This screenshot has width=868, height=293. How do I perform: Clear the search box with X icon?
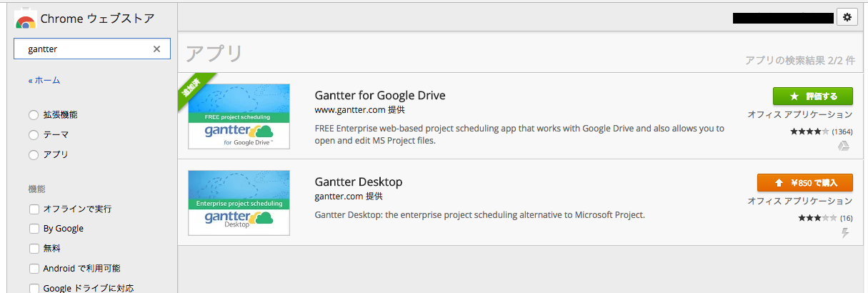point(156,49)
